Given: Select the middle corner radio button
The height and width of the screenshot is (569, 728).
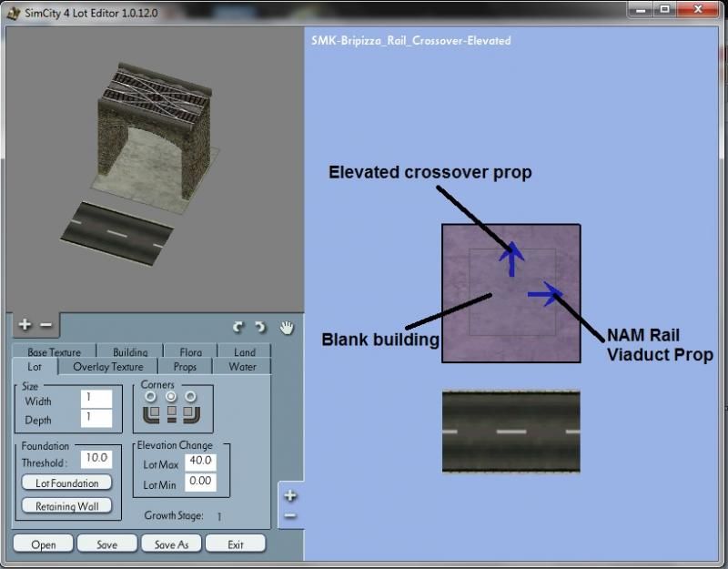Looking at the screenshot, I should [171, 397].
